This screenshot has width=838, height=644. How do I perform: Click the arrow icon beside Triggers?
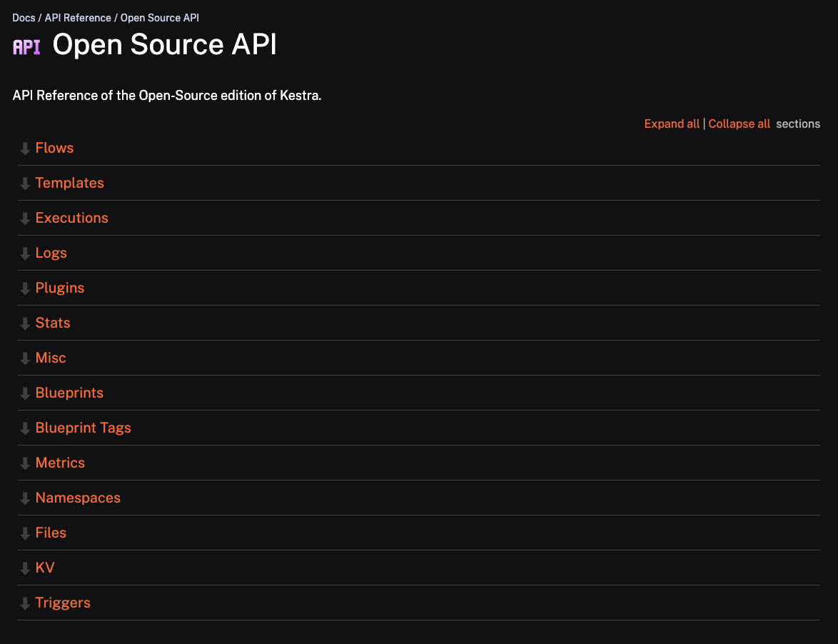pos(24,603)
